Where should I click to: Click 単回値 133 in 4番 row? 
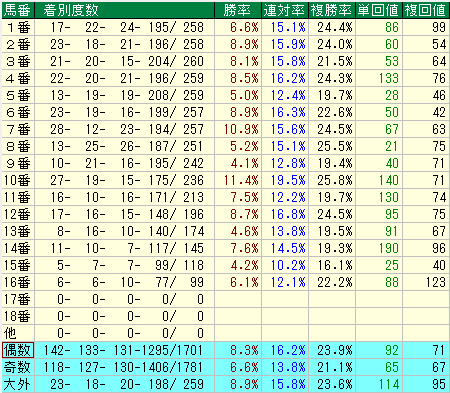click(x=389, y=78)
